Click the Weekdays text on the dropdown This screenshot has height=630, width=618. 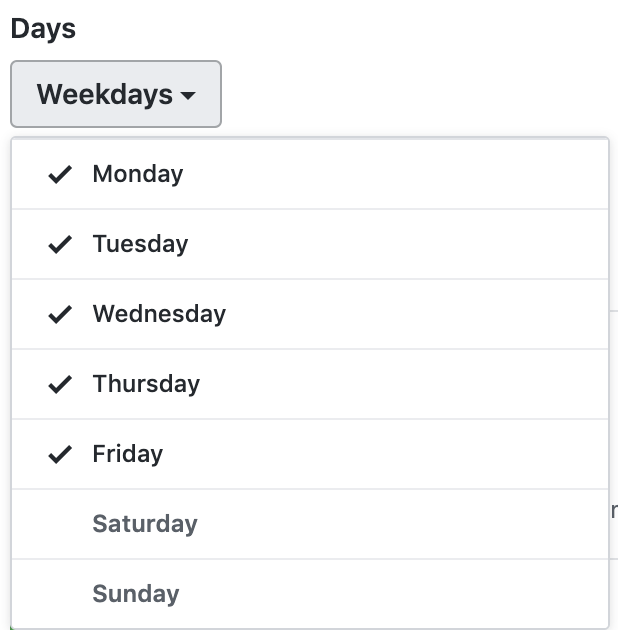104,95
